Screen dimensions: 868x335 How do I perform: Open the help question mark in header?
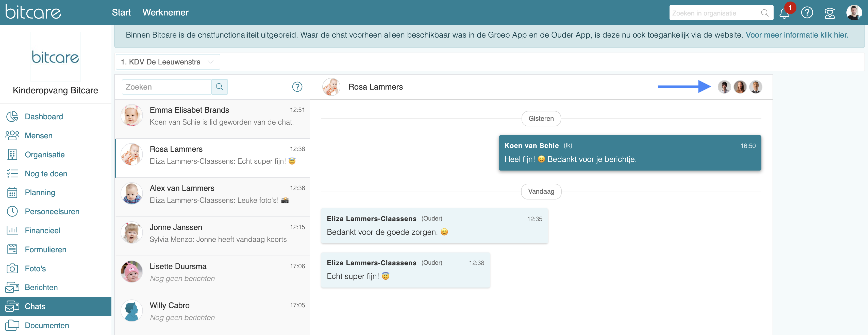[807, 13]
